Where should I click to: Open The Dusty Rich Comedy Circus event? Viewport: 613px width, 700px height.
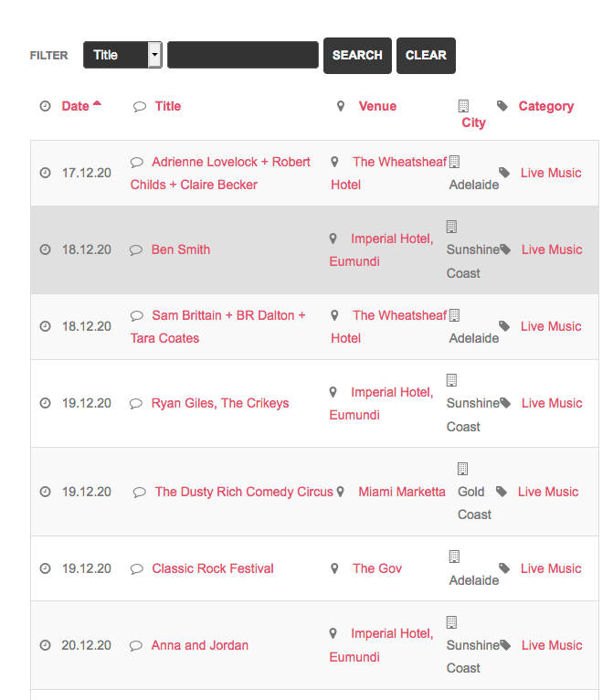[x=244, y=492]
